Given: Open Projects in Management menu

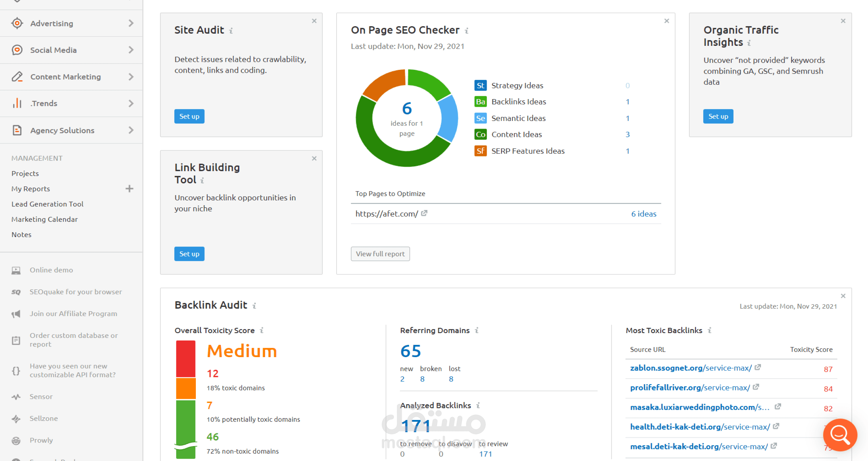Looking at the screenshot, I should click(25, 173).
